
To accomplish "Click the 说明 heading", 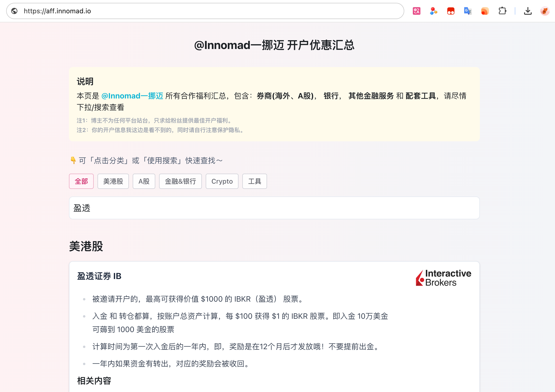I will pyautogui.click(x=85, y=82).
